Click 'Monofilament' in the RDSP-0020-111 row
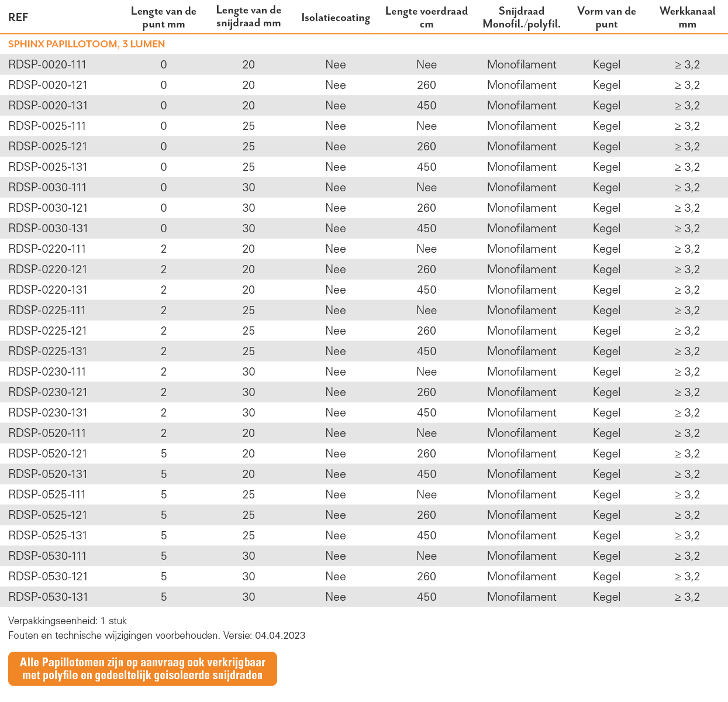Viewport: 728px width, 702px height. click(522, 64)
